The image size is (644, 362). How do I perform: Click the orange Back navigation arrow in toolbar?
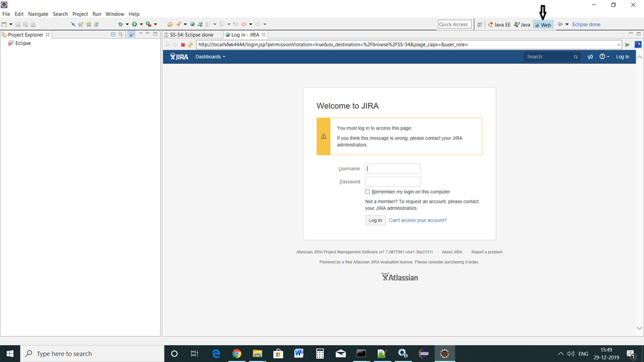[244, 24]
